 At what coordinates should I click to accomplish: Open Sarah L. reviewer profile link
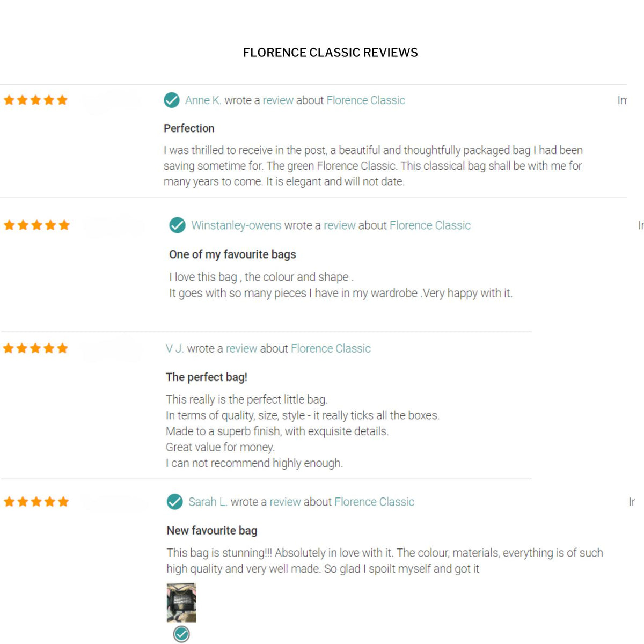click(x=208, y=502)
